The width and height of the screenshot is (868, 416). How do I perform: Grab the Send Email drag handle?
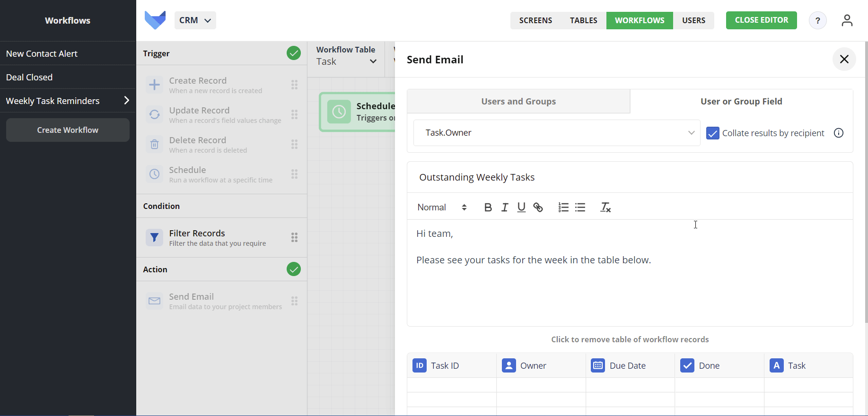[294, 301]
